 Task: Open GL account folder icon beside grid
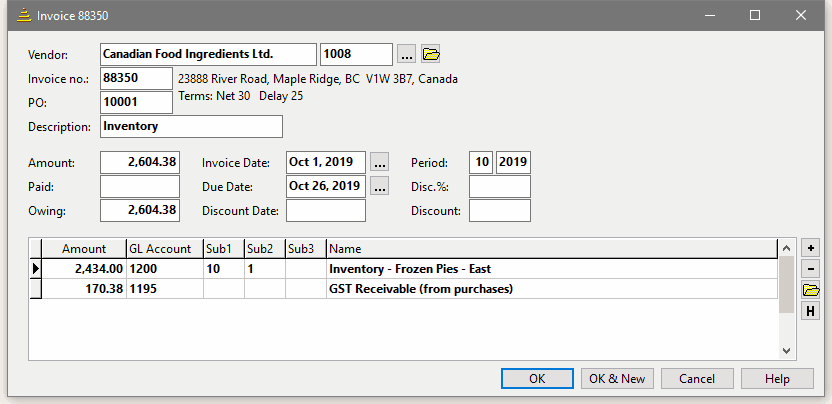810,290
